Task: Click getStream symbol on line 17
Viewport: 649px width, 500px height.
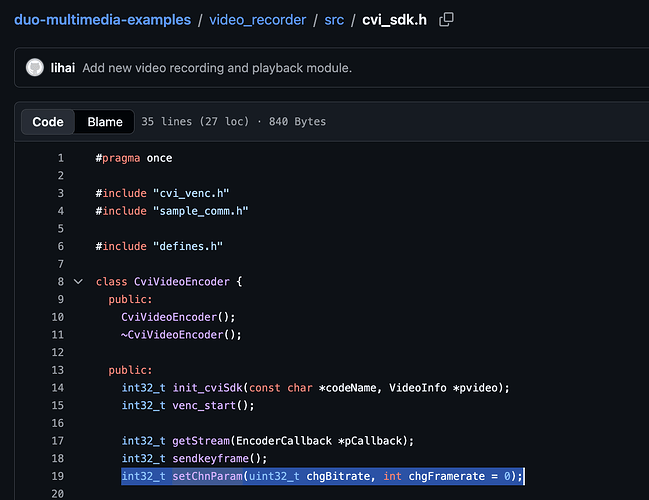Action: click(x=201, y=440)
